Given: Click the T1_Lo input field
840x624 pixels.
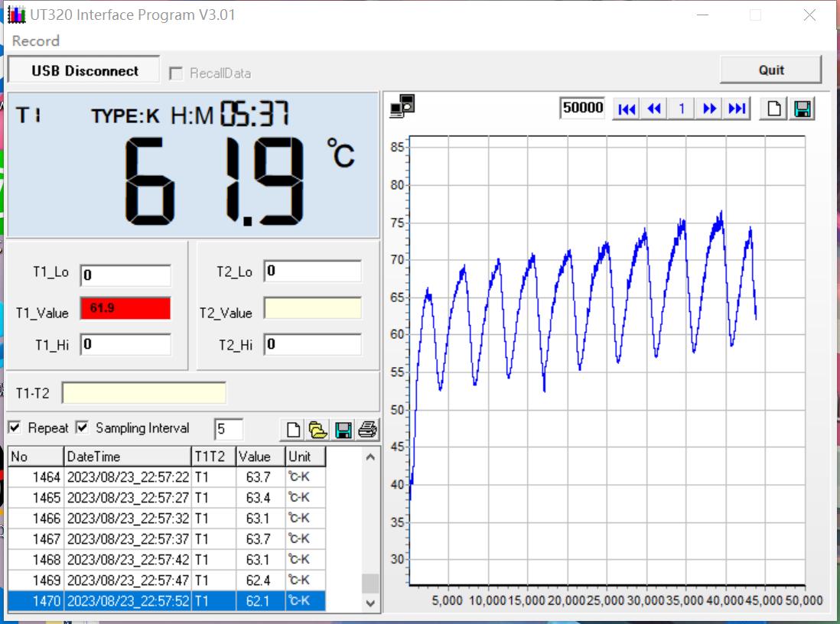Looking at the screenshot, I should pos(125,275).
